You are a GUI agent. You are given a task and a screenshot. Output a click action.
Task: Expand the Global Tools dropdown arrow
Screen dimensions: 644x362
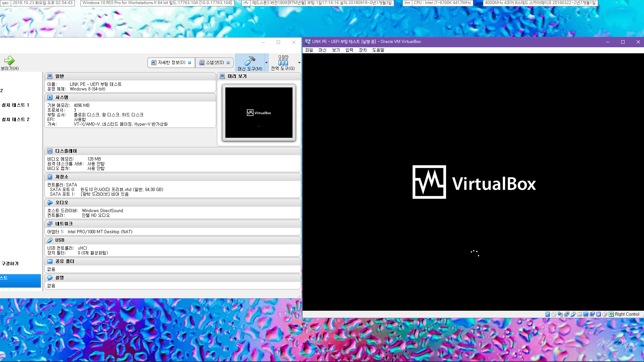pyautogui.click(x=299, y=62)
